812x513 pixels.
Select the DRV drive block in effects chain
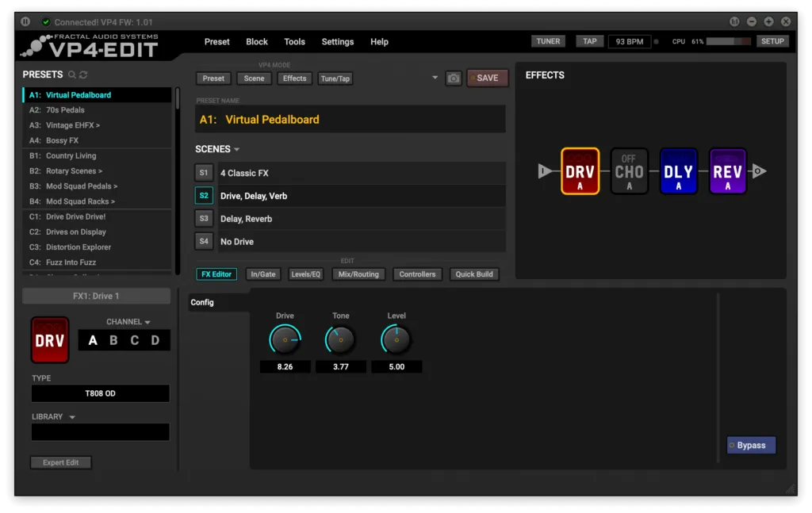[580, 171]
